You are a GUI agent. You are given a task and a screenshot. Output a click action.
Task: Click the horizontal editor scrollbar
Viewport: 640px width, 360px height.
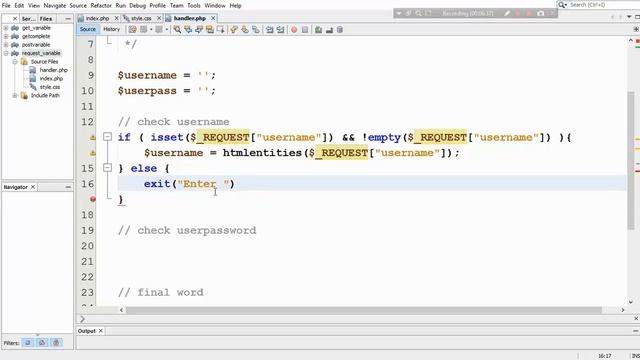click(363, 310)
